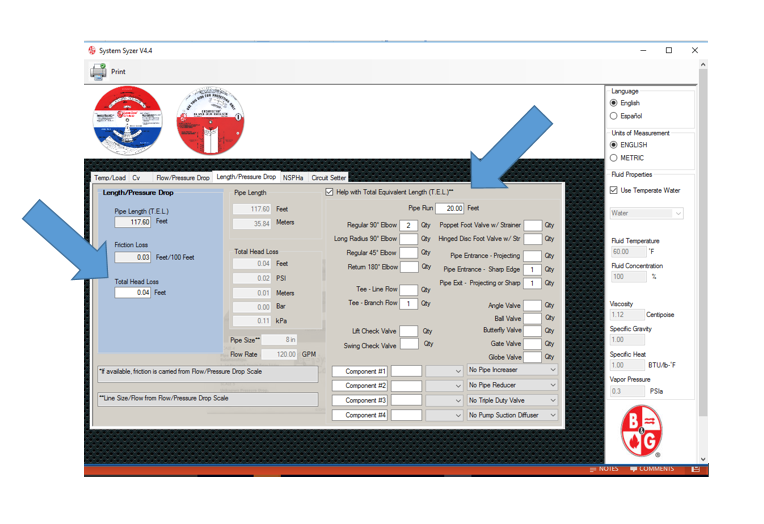
Task: Open the No Triple Duty Valve dropdown
Action: click(x=512, y=400)
